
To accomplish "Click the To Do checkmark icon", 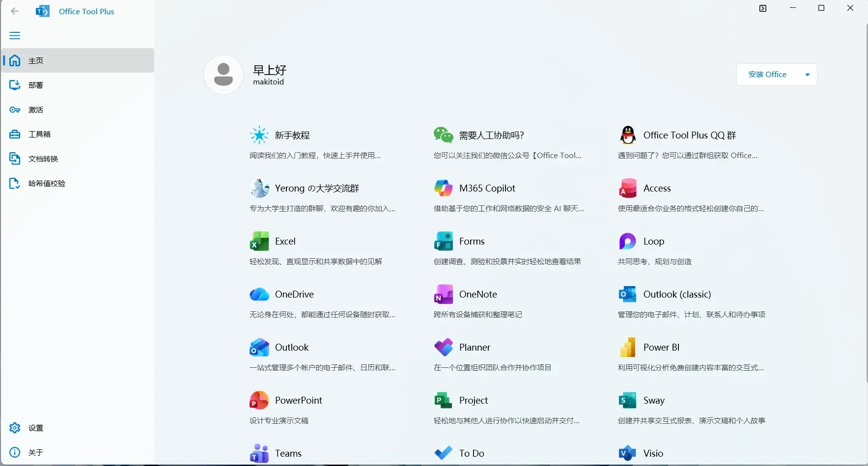I will [x=444, y=453].
